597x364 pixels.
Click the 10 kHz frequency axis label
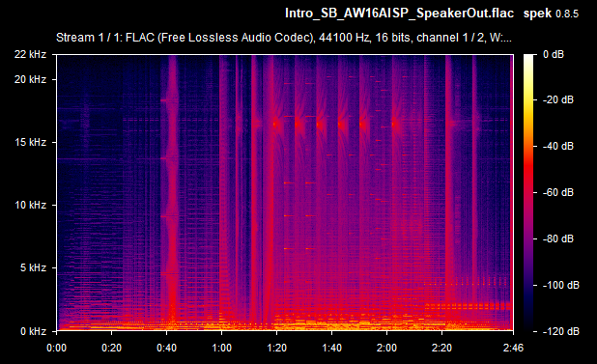(x=31, y=205)
